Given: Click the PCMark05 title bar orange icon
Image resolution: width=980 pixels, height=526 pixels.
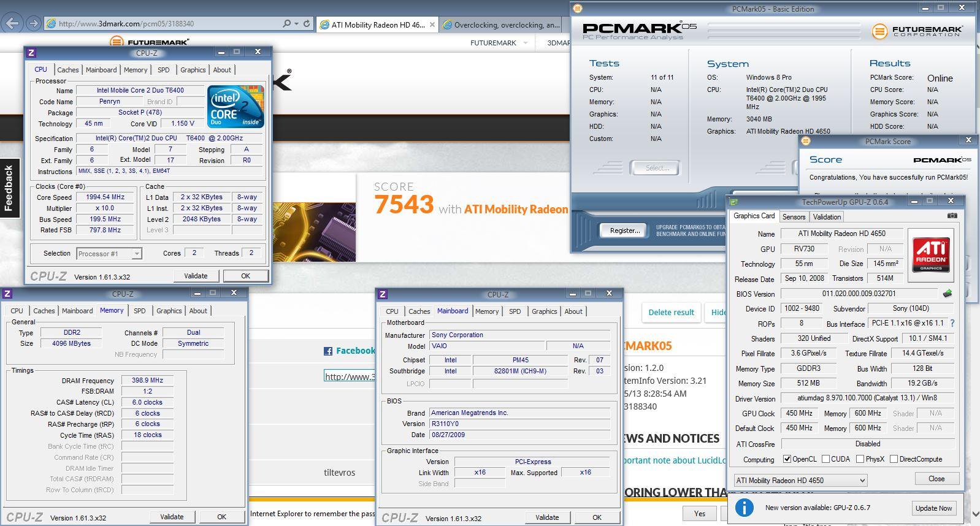Looking at the screenshot, I should click(x=577, y=9).
